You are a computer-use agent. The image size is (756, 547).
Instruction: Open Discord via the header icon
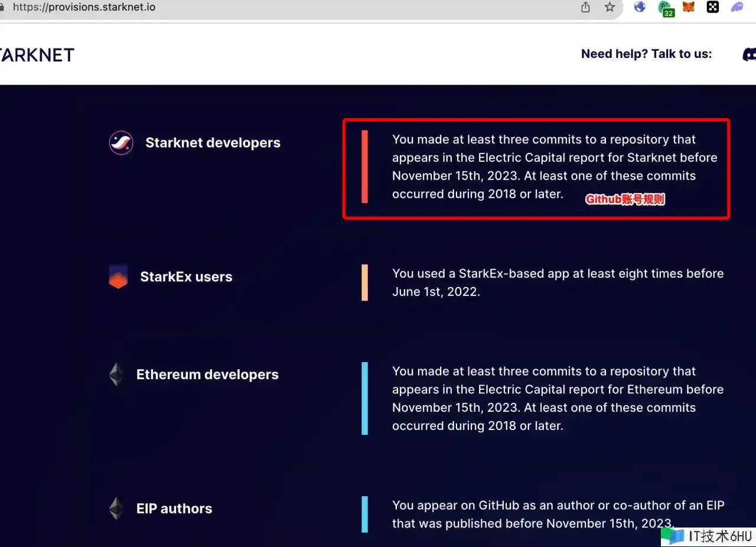coord(748,54)
